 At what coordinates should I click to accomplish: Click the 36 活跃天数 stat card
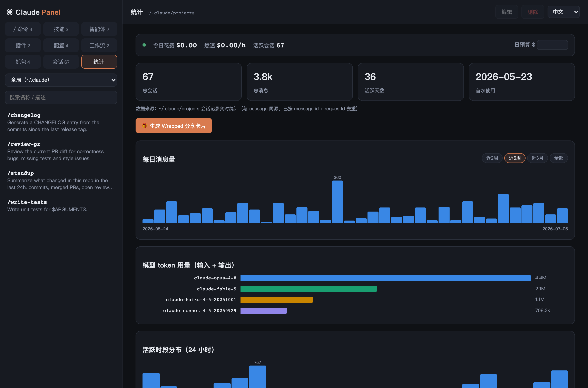pos(411,82)
